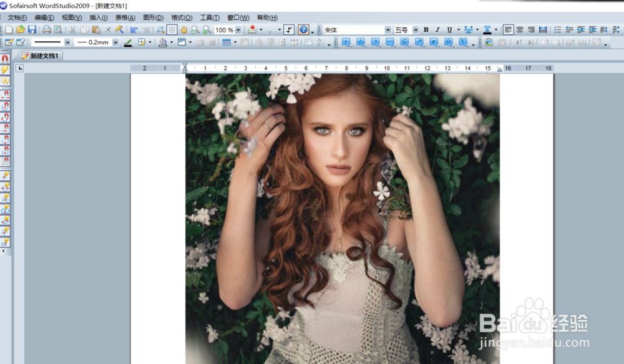Open the 编辑(E) menu
The width and height of the screenshot is (624, 364).
(44, 17)
